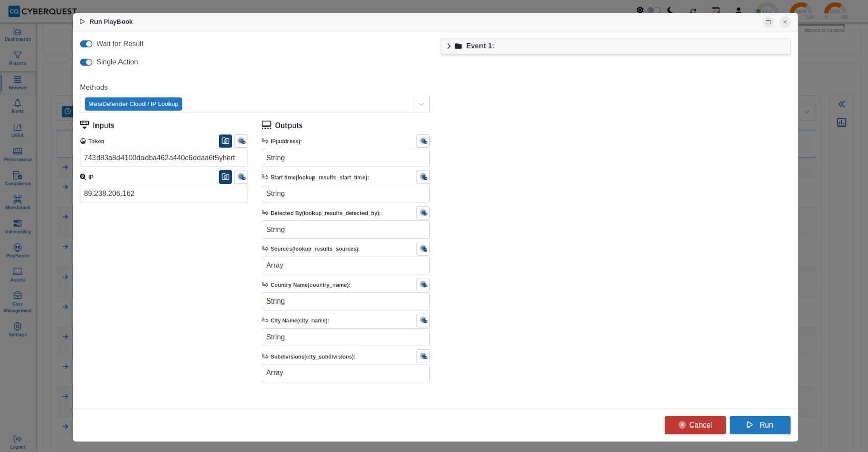
Task: Toggle the Wait for Result switch
Action: point(86,44)
